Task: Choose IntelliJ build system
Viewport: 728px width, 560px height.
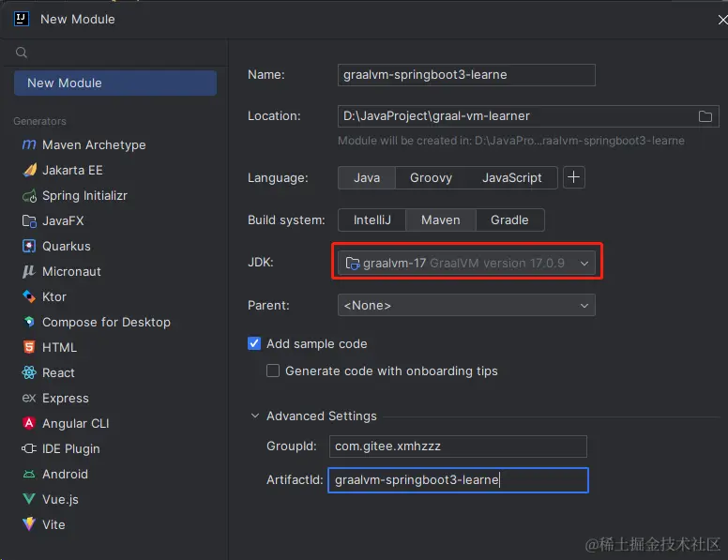Action: 372,220
